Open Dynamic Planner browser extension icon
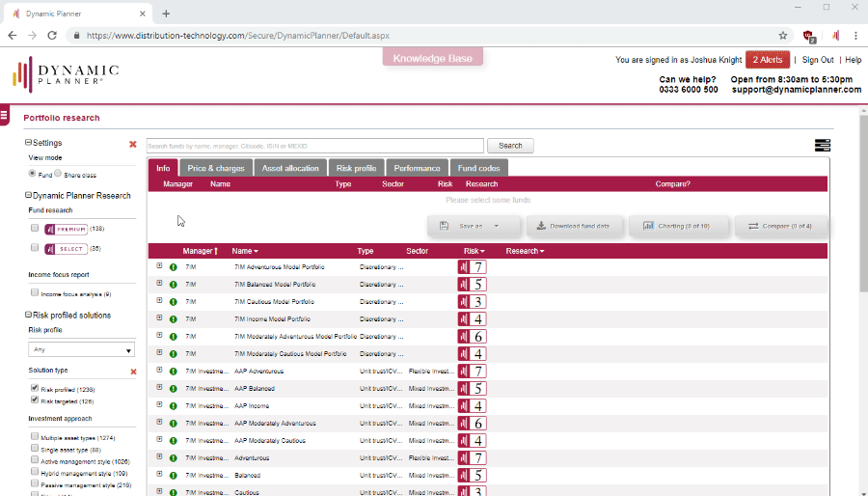Viewport: 868px width, 496px height. tap(835, 36)
